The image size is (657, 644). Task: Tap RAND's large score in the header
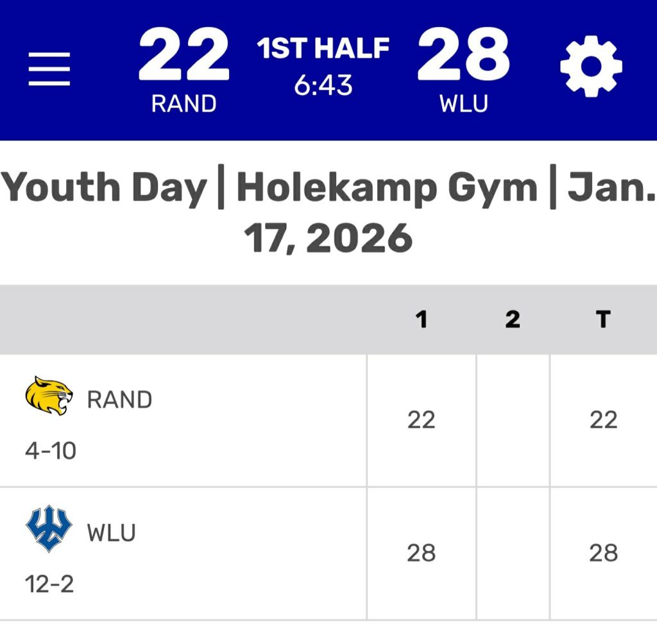183,56
